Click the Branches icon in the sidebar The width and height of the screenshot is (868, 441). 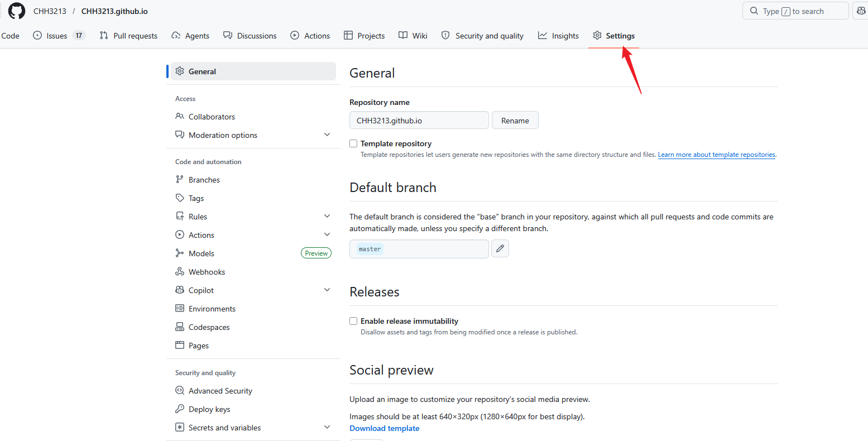pyautogui.click(x=180, y=180)
